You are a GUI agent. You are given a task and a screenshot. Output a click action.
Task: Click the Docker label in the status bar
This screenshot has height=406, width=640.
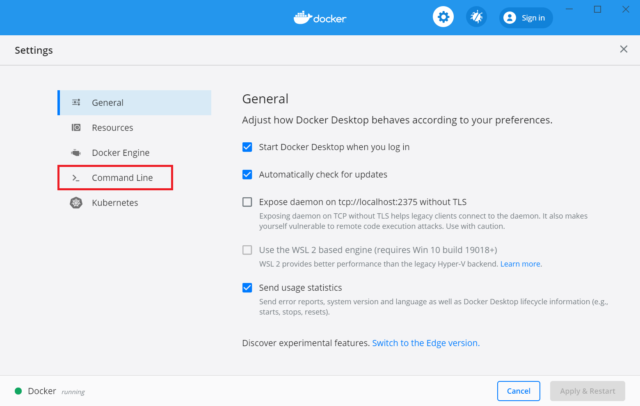[42, 391]
